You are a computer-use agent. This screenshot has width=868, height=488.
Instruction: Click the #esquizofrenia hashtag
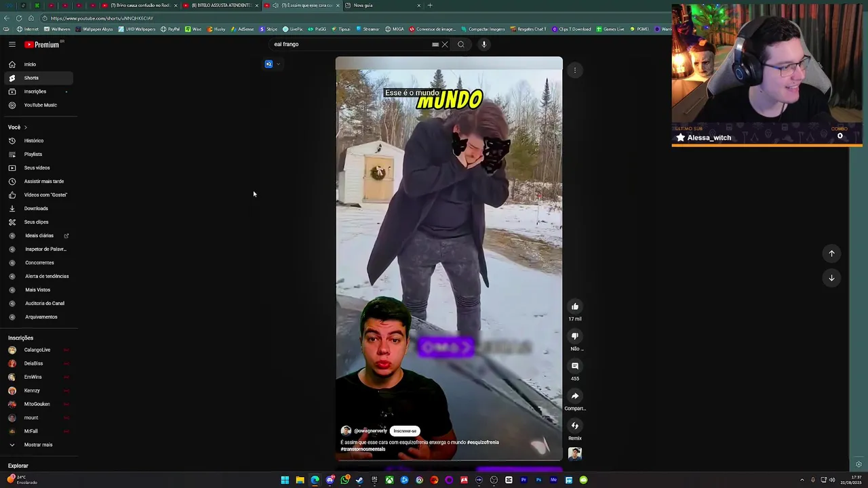coord(483,443)
